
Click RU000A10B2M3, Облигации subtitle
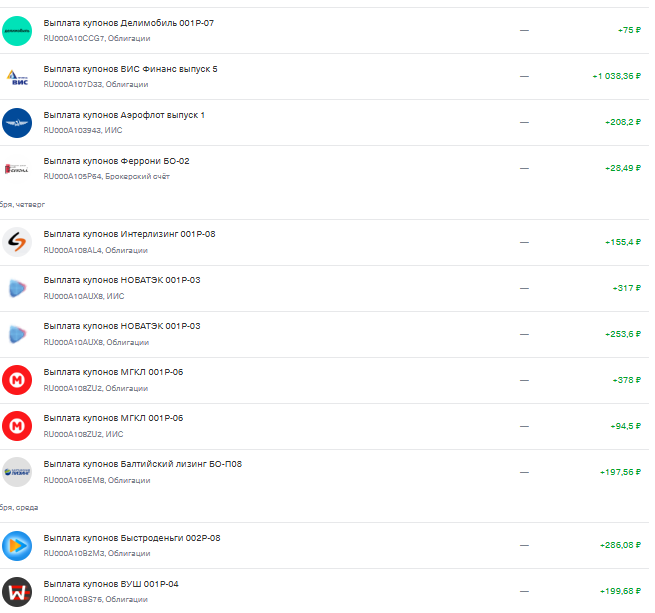(x=97, y=553)
